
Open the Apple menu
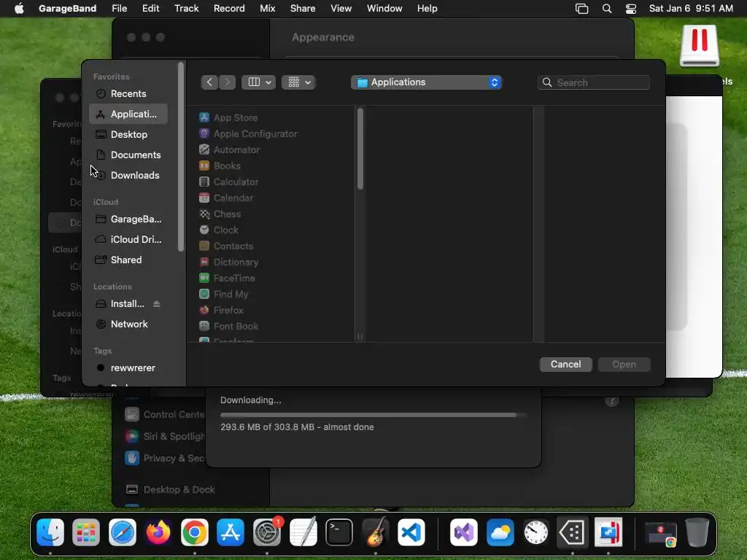pos(19,8)
